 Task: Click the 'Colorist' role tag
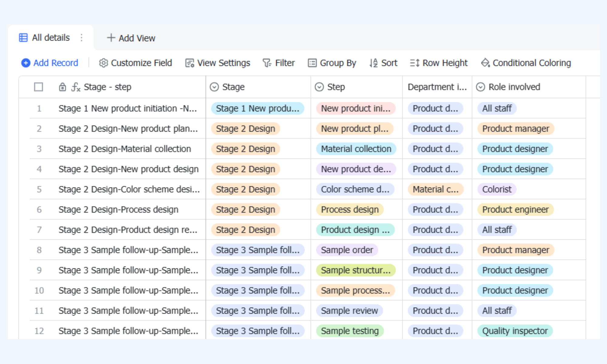497,189
